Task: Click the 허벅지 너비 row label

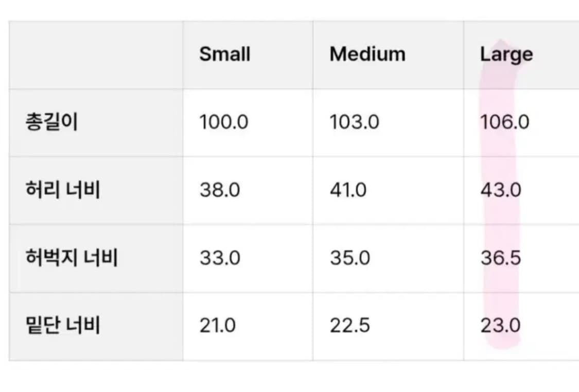Action: (72, 258)
